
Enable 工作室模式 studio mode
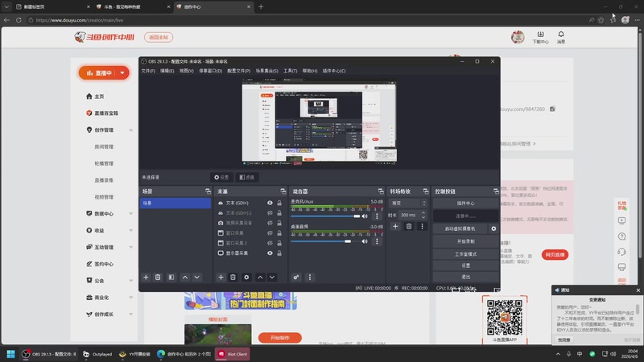pyautogui.click(x=465, y=254)
